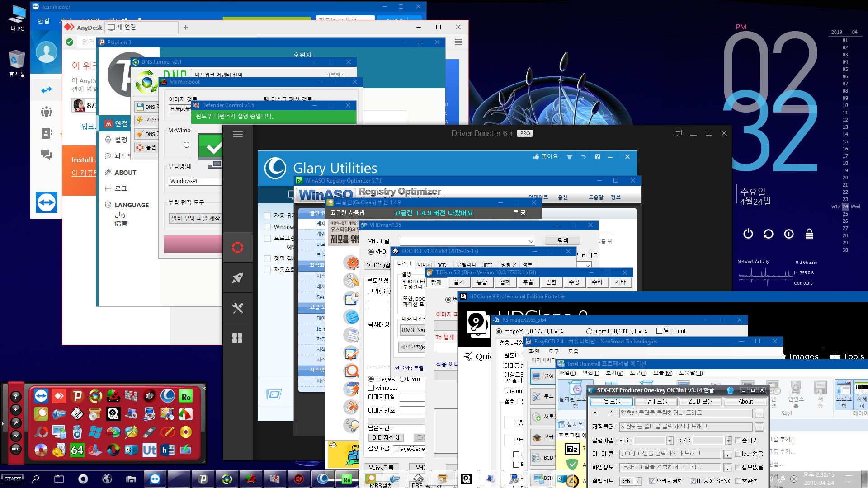Switch to UEFI tab in BOOTICE
Image resolution: width=868 pixels, height=488 pixels.
click(x=487, y=265)
